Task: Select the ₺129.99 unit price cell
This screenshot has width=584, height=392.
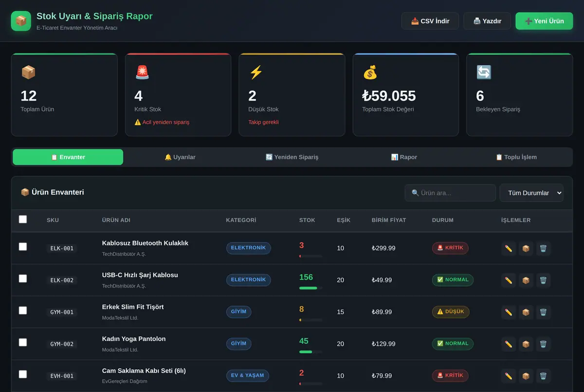Action: tap(383, 344)
